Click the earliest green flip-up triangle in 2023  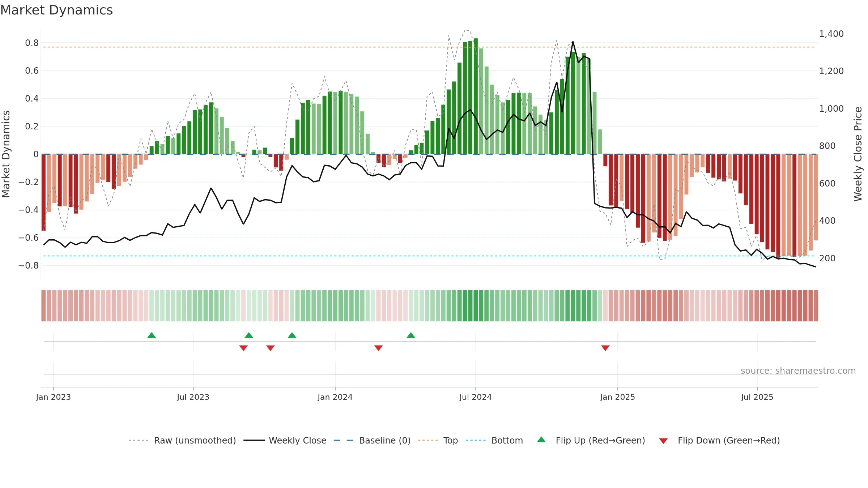[152, 335]
